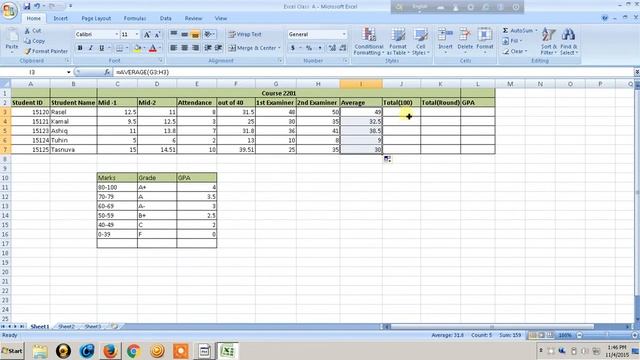Decrease decimal places
640x360 pixels.
click(343, 48)
